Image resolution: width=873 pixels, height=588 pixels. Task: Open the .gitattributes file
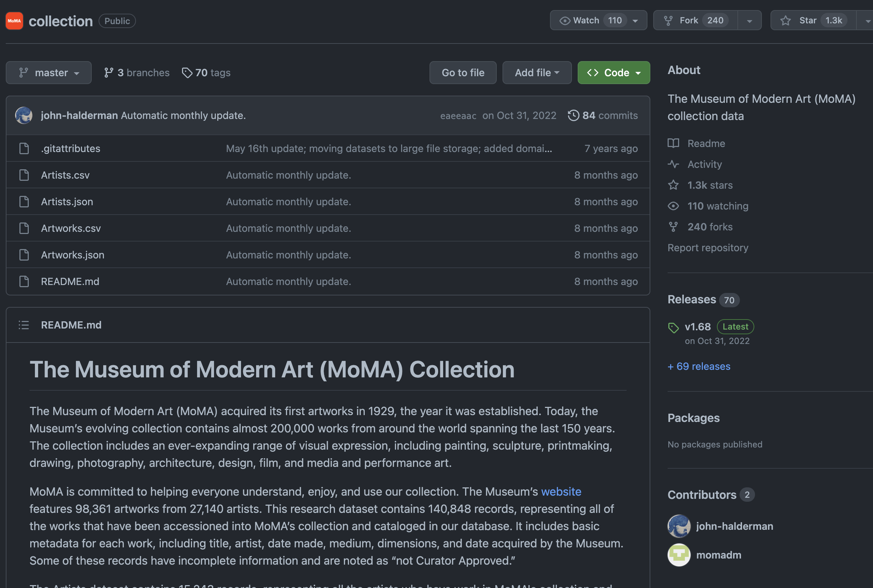(x=71, y=148)
